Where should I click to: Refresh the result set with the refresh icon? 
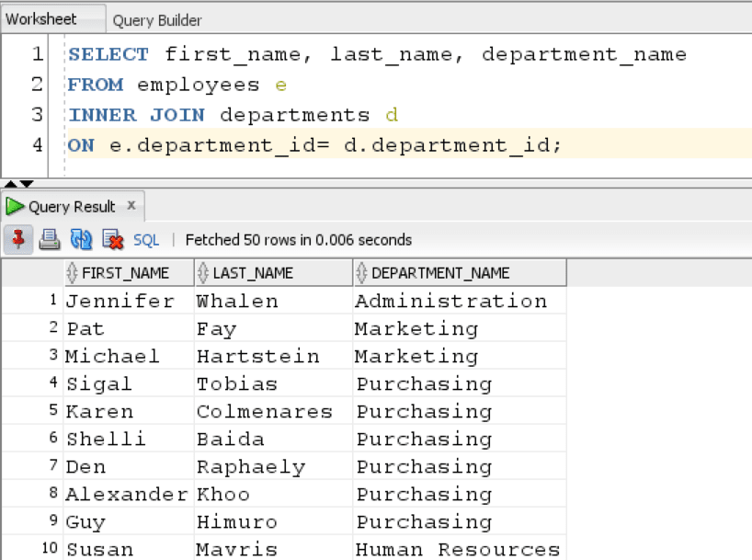tap(80, 238)
